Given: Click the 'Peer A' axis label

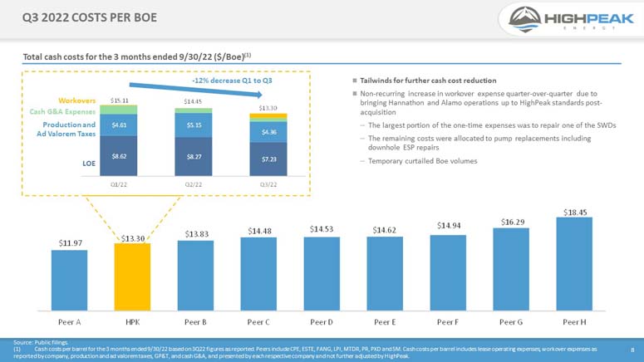Looking at the screenshot, I should (70, 322).
